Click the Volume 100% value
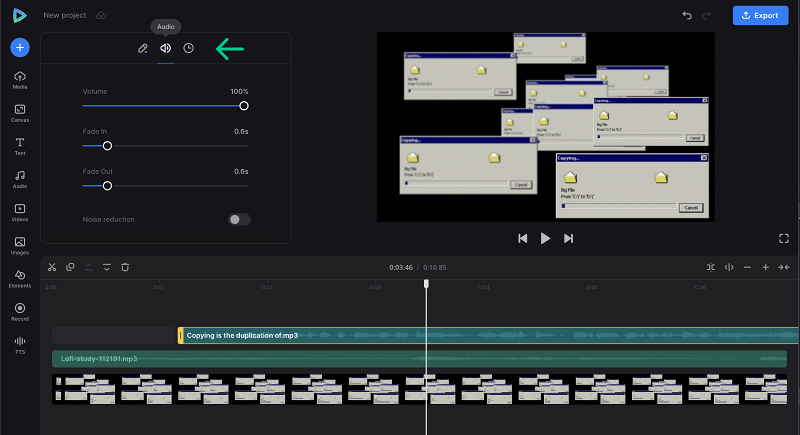 (239, 92)
